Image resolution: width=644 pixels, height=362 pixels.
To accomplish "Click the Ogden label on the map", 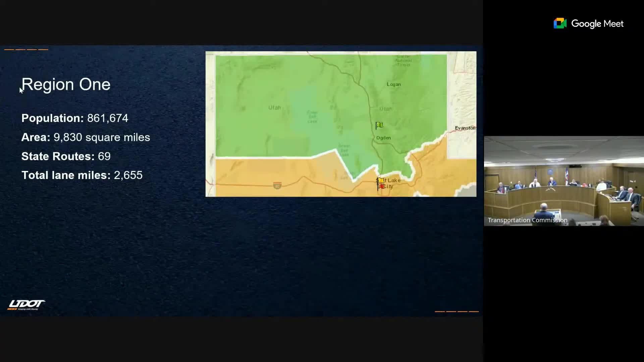I will pyautogui.click(x=383, y=138).
